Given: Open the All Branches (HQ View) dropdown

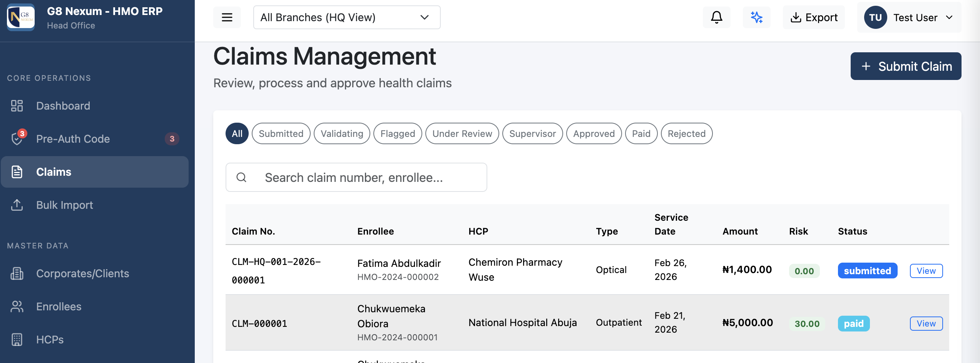Looking at the screenshot, I should pos(347,17).
